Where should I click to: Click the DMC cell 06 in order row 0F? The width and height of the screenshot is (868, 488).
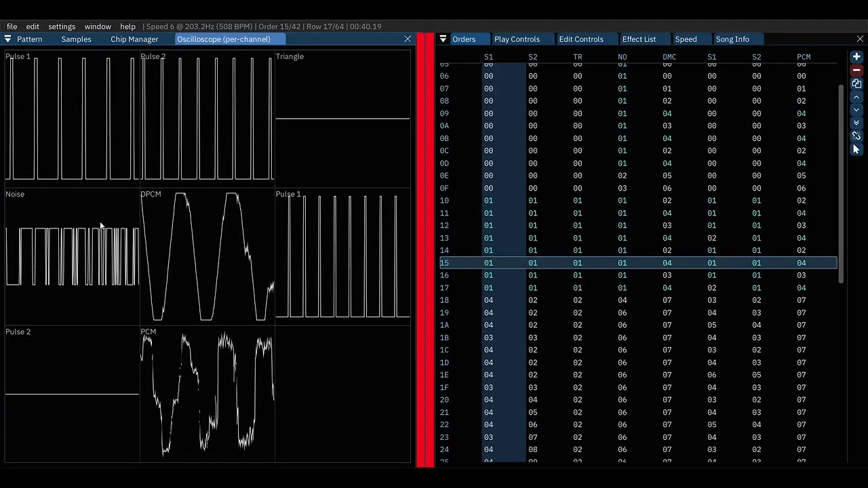pyautogui.click(x=667, y=188)
